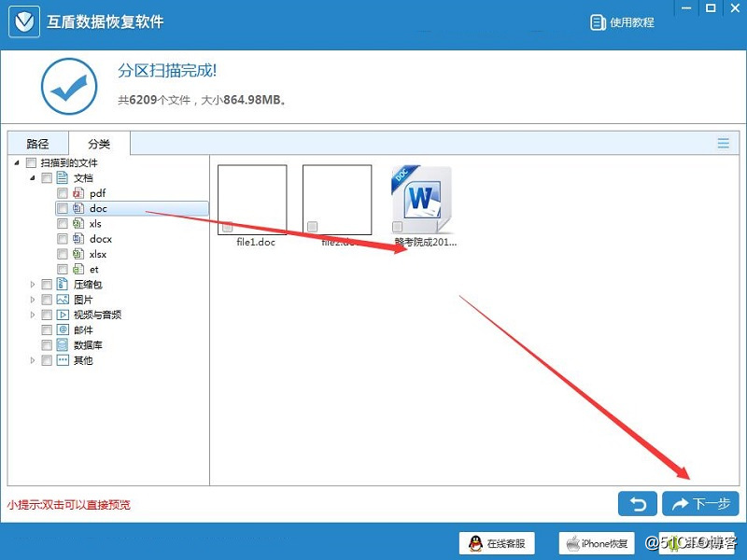
Task: Click the back arrow button
Action: coord(638,504)
